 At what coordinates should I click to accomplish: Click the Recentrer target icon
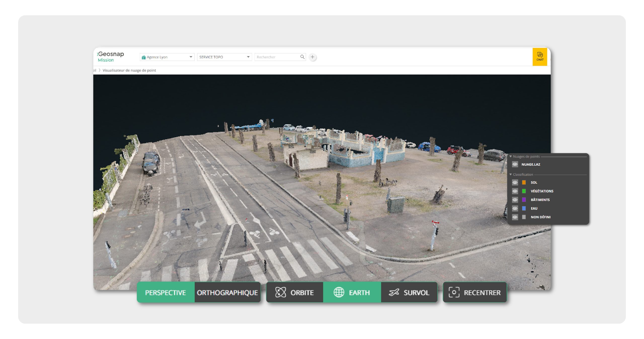tap(454, 292)
